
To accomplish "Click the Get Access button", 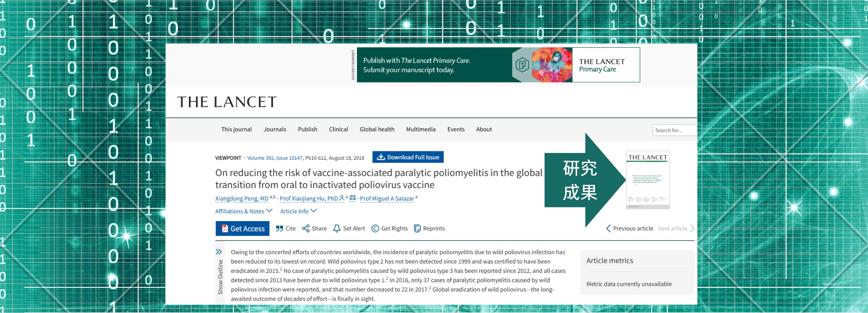I will [242, 228].
